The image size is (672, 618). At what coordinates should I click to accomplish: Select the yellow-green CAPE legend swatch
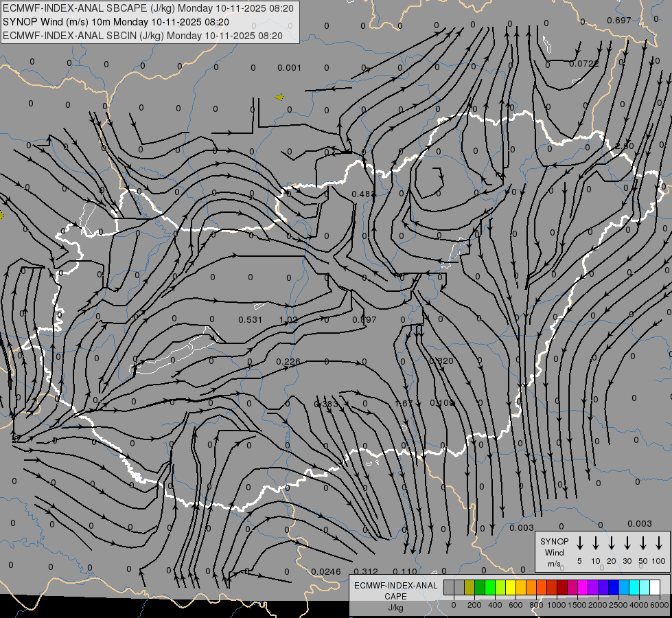(500, 587)
